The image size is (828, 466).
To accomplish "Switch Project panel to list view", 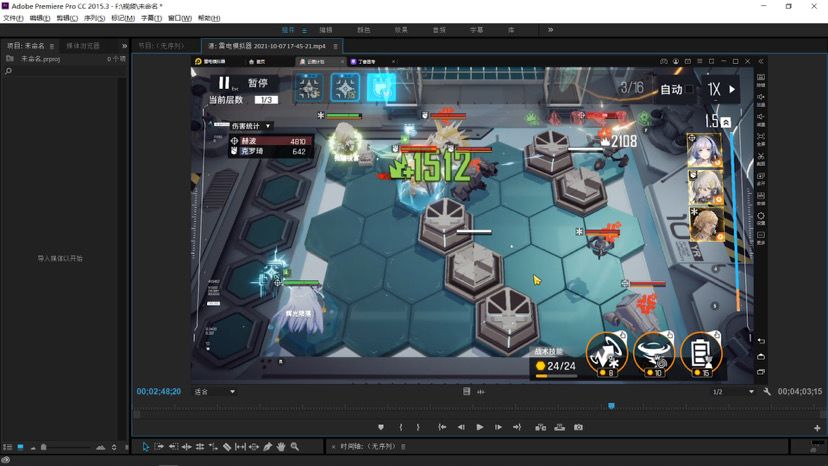I will coord(7,447).
